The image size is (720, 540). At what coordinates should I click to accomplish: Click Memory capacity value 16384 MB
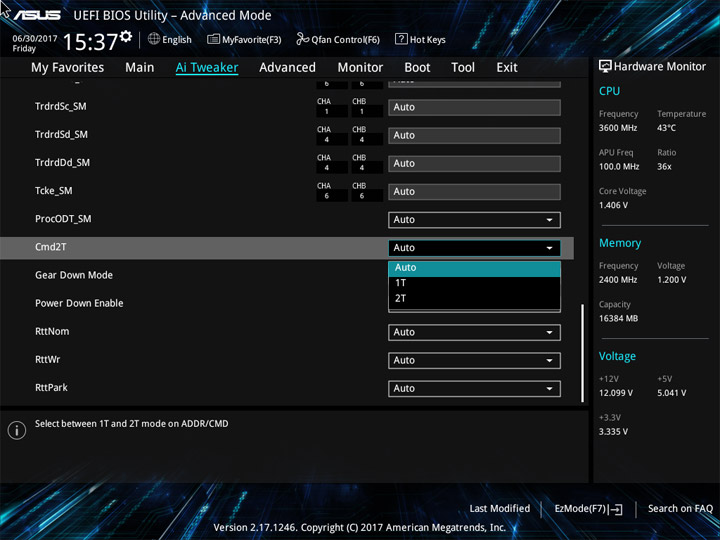(619, 319)
